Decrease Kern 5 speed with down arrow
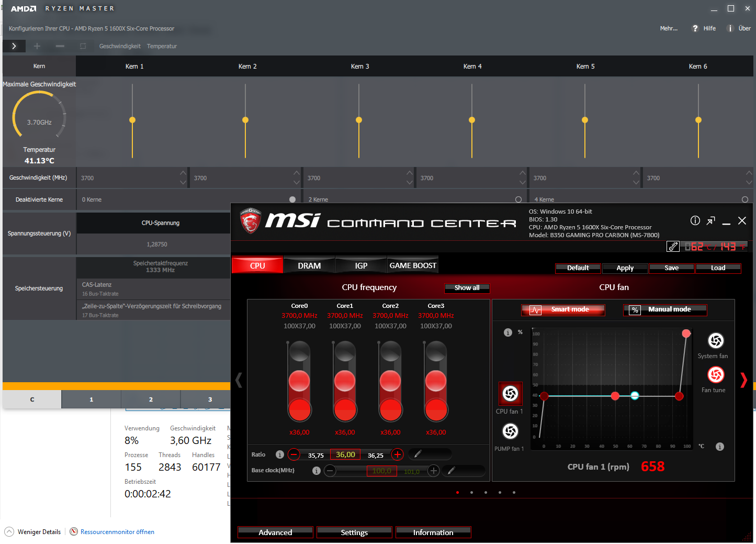This screenshot has width=756, height=544. (636, 182)
